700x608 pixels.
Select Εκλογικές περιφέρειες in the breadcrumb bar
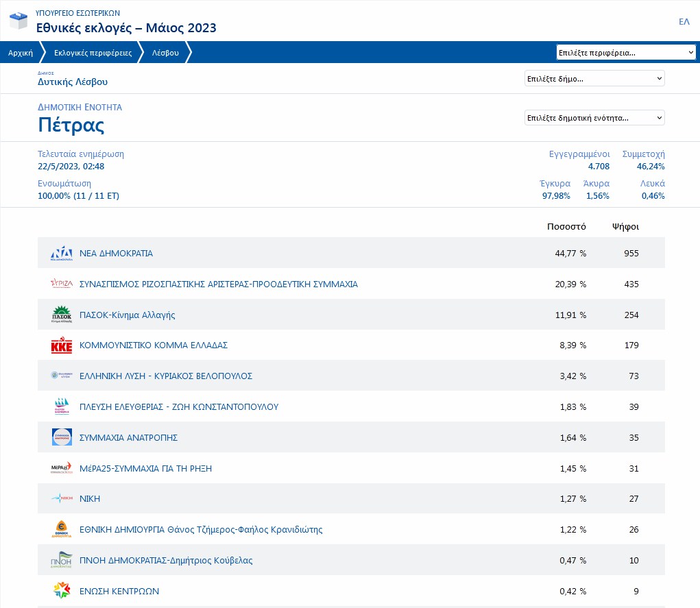click(x=93, y=53)
